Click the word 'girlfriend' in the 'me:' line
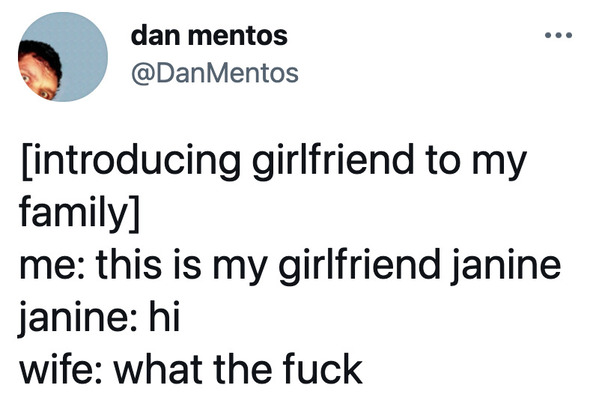 359,266
